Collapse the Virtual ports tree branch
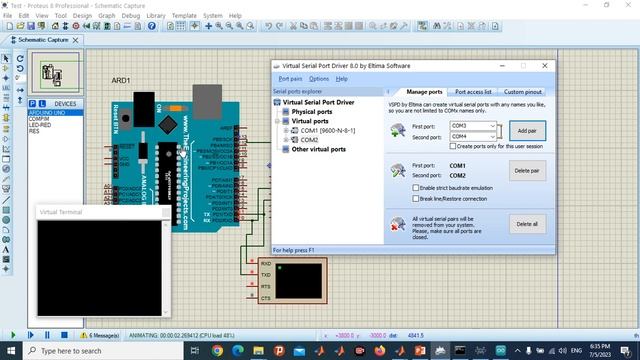The height and width of the screenshot is (360, 640). pyautogui.click(x=277, y=121)
